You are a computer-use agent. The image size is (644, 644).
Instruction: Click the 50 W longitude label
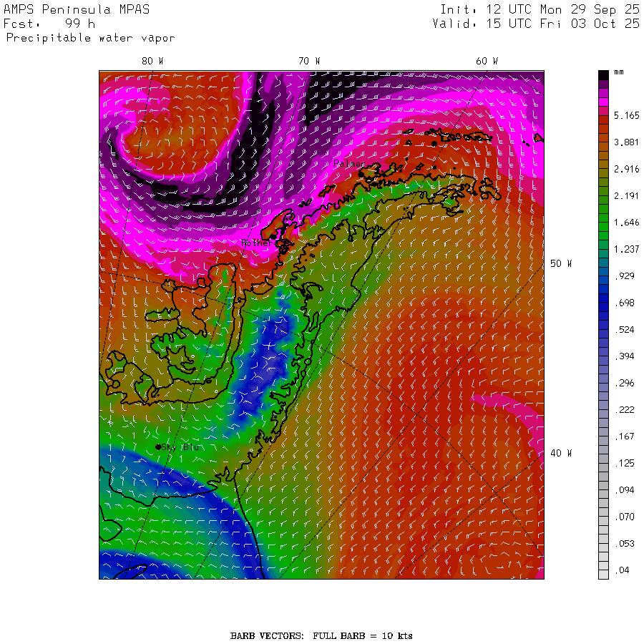(x=560, y=264)
